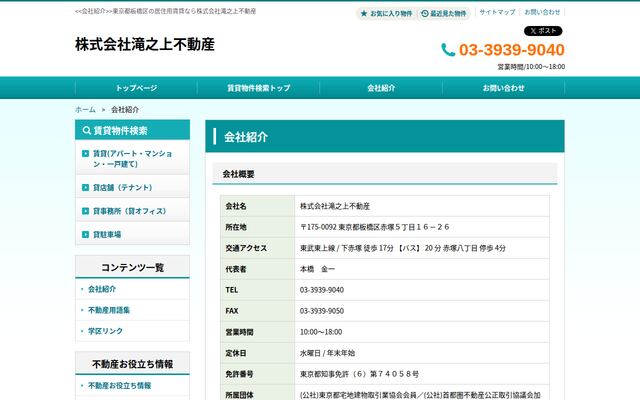
Task: Click arrow icon beside 貸店舗（テナント）
Action: [85, 187]
